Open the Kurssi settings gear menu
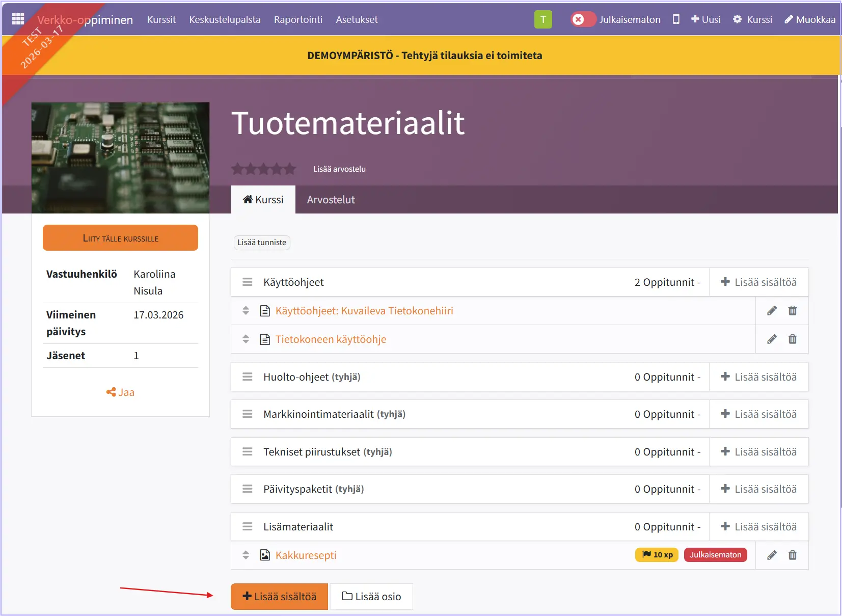Image resolution: width=842 pixels, height=616 pixels. [752, 19]
